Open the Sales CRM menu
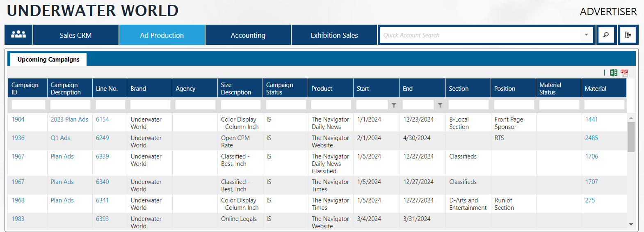The width and height of the screenshot is (644, 232). (75, 35)
